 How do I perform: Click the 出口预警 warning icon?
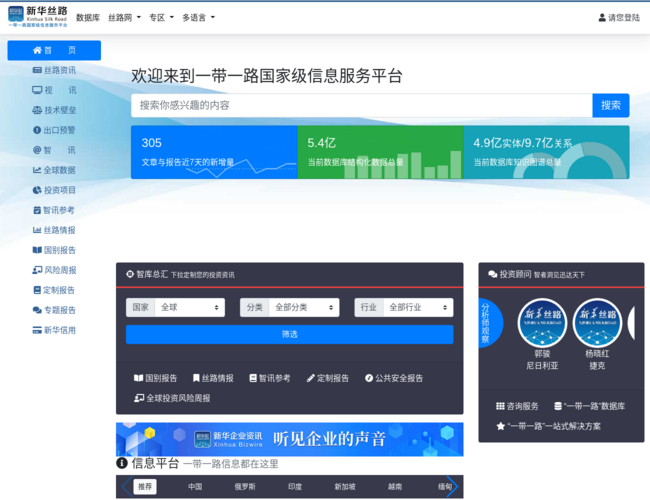tap(37, 130)
